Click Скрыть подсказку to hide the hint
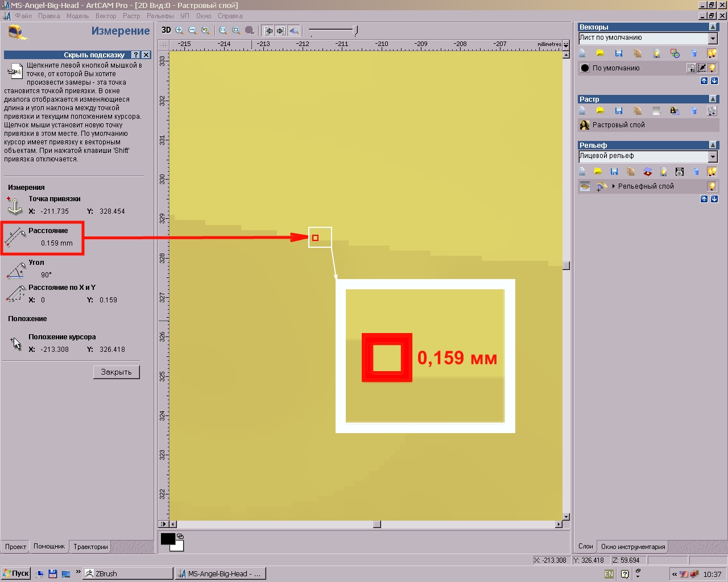This screenshot has width=728, height=582. click(x=94, y=55)
